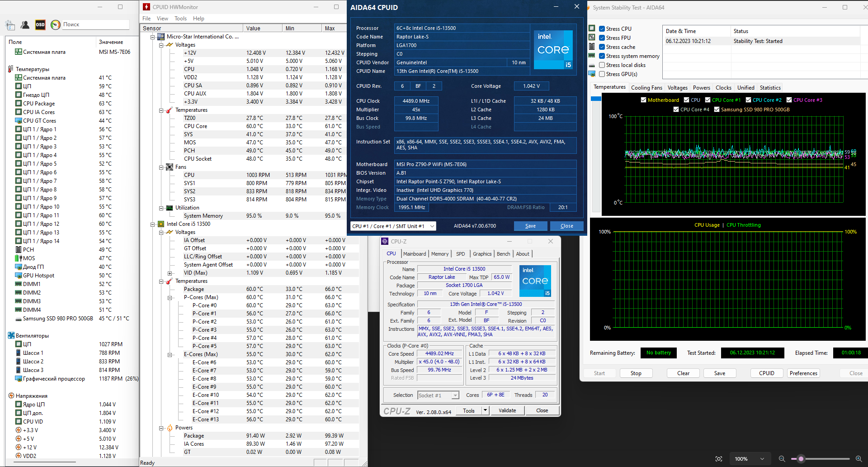Click the zoom-out magnifier in the image viewer
This screenshot has width=868, height=467.
point(782,459)
